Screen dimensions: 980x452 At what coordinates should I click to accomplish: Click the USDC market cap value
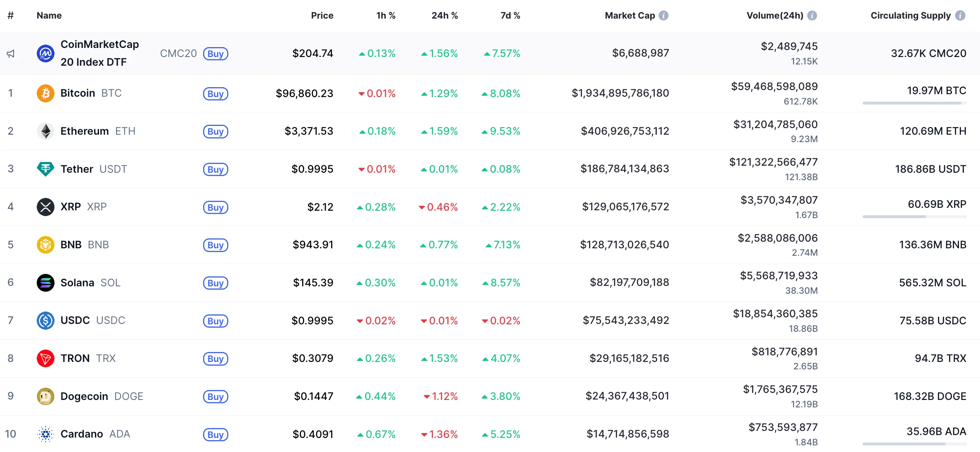click(x=625, y=320)
